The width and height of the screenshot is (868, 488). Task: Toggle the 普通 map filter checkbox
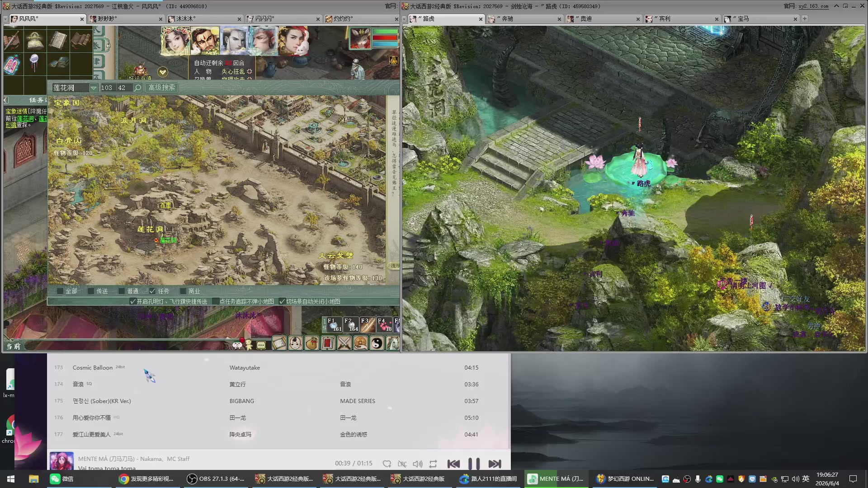click(x=122, y=291)
